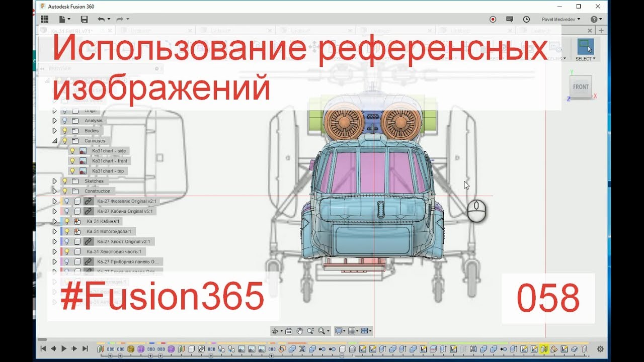Hide the Ka31chart - front canvas
This screenshot has height=362, width=644.
click(72, 161)
